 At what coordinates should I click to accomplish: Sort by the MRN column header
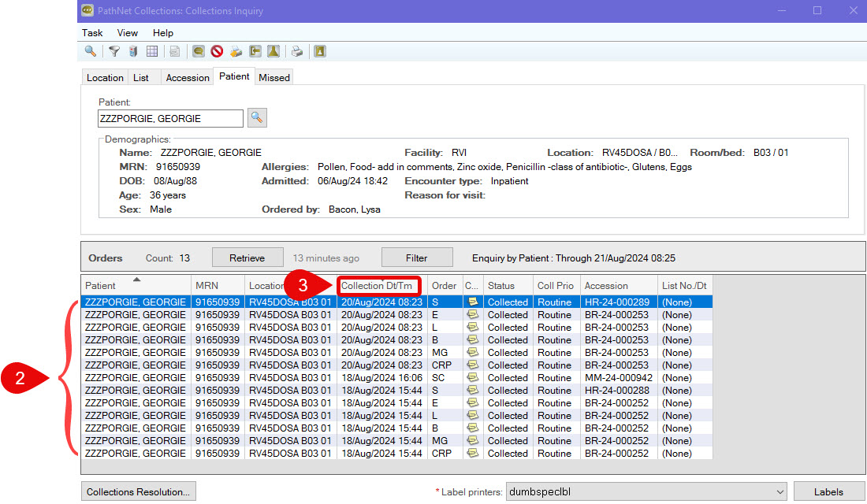click(x=218, y=286)
